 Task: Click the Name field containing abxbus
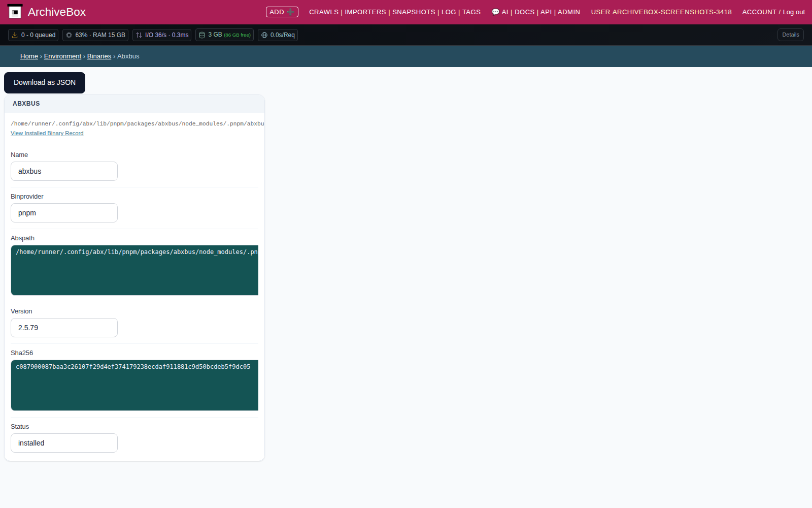64,171
